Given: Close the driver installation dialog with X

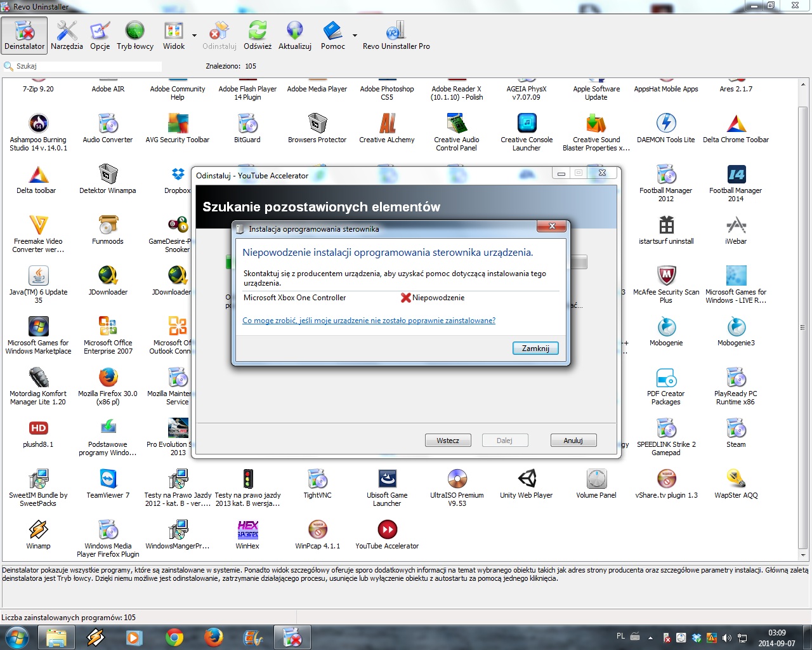Looking at the screenshot, I should point(552,226).
